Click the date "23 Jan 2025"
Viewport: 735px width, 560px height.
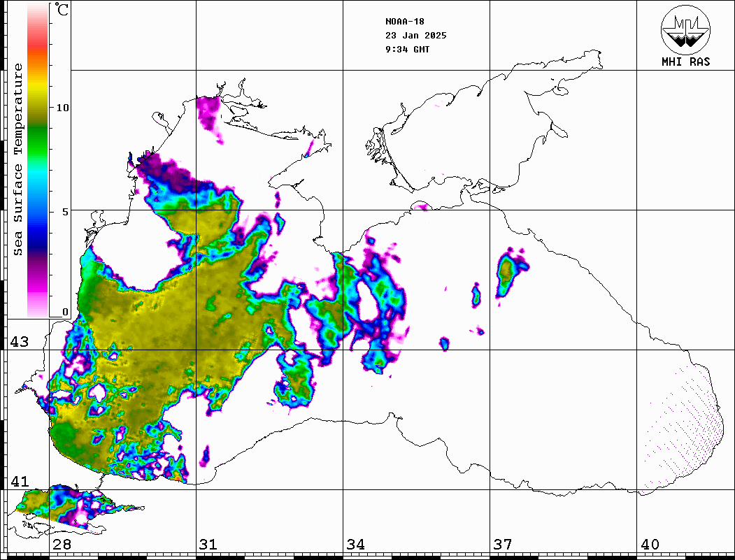pos(416,36)
